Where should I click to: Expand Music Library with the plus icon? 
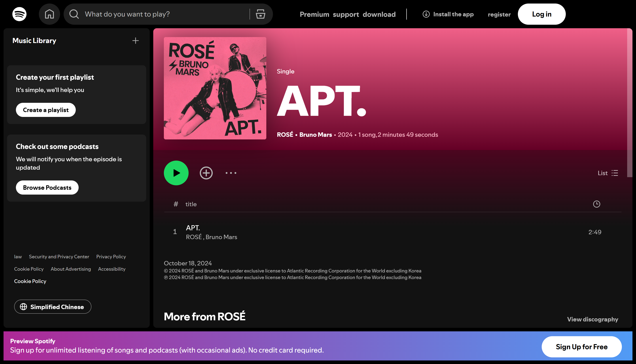135,41
